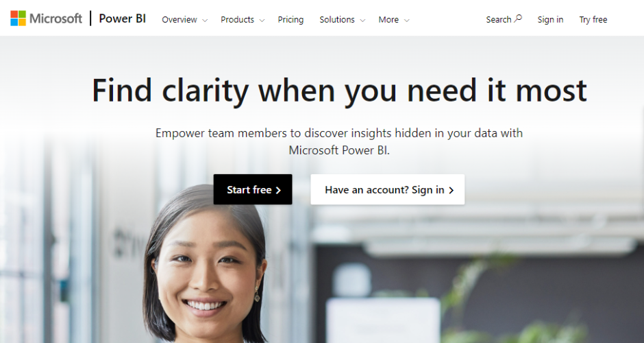
Task: Select the Solutions menu label
Action: click(337, 20)
